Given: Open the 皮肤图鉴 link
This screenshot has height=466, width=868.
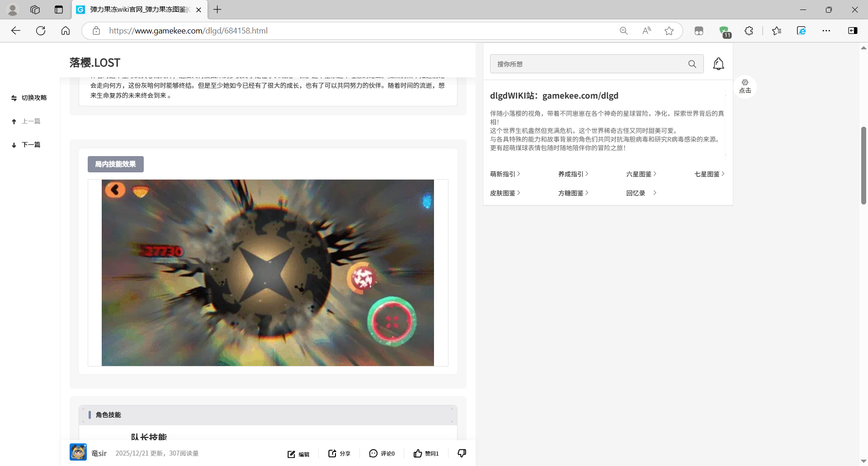Looking at the screenshot, I should [x=505, y=193].
